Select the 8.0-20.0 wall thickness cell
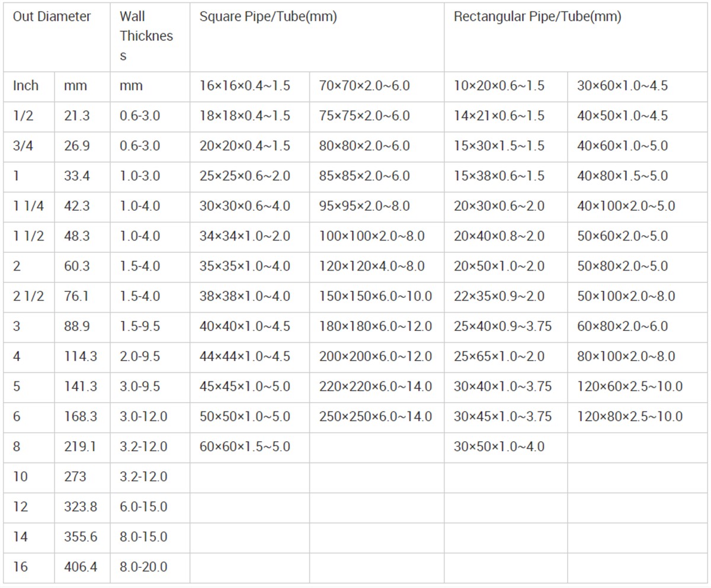711x588 pixels. pos(143,567)
